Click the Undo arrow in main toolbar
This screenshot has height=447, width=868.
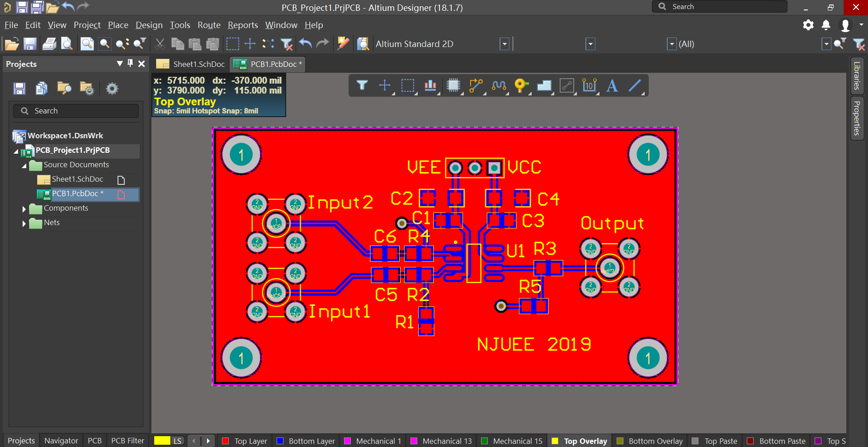pyautogui.click(x=306, y=44)
